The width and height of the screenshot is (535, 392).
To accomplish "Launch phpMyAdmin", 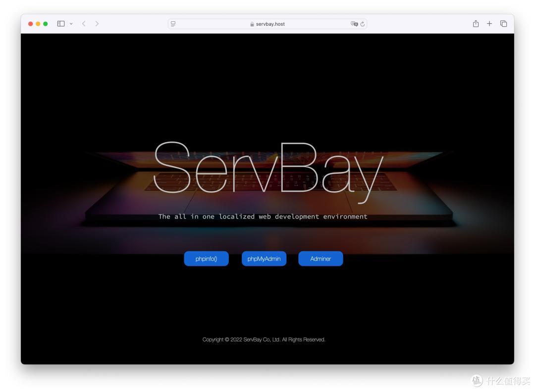I will tap(264, 258).
